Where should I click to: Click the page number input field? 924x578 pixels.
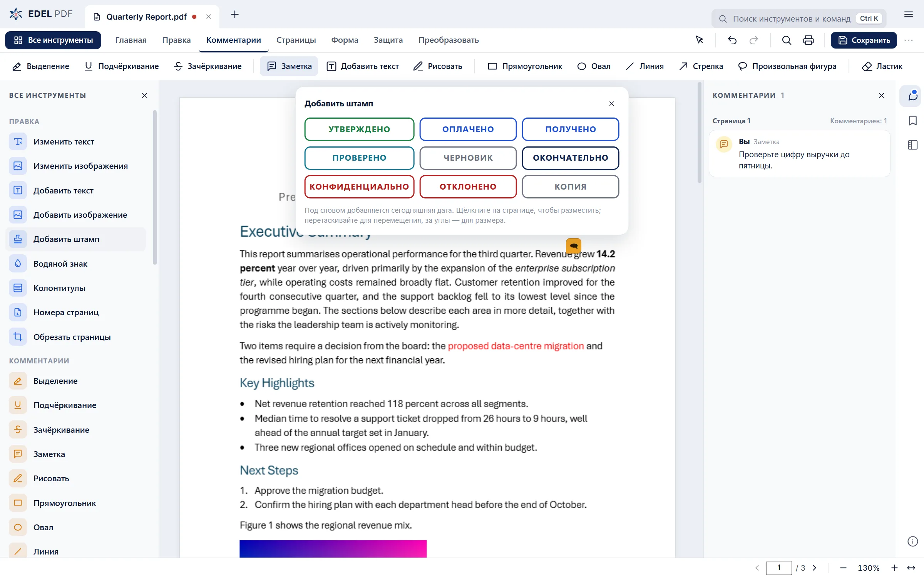tap(778, 568)
